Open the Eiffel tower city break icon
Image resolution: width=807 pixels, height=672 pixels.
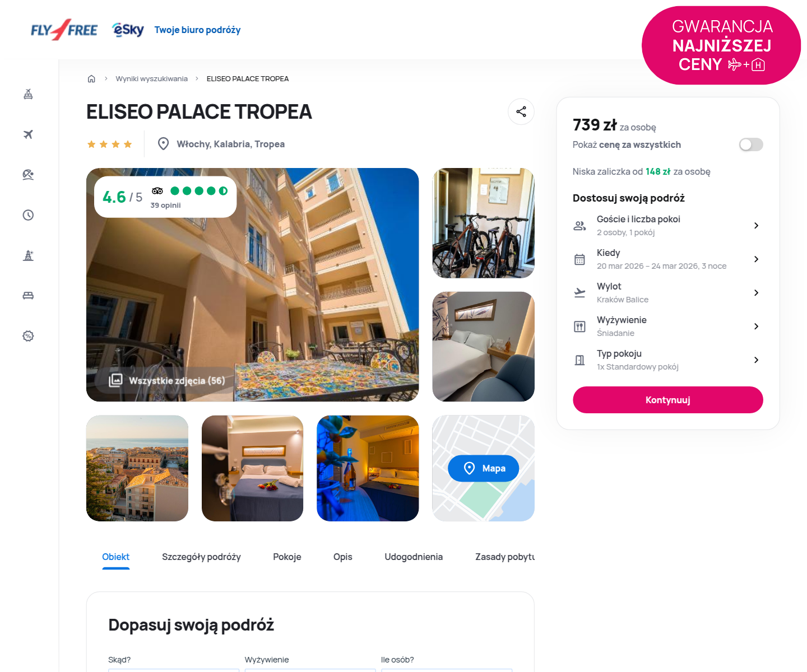click(28, 255)
